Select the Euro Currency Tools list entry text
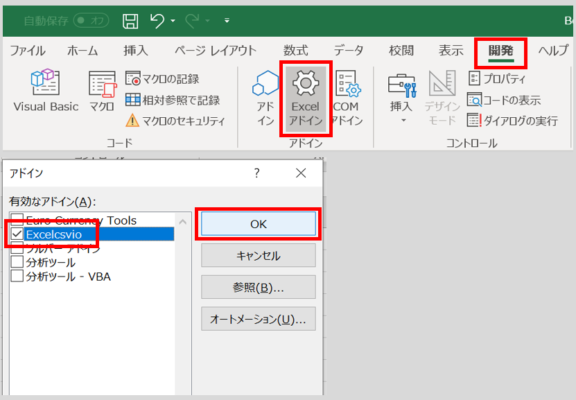 [x=81, y=220]
